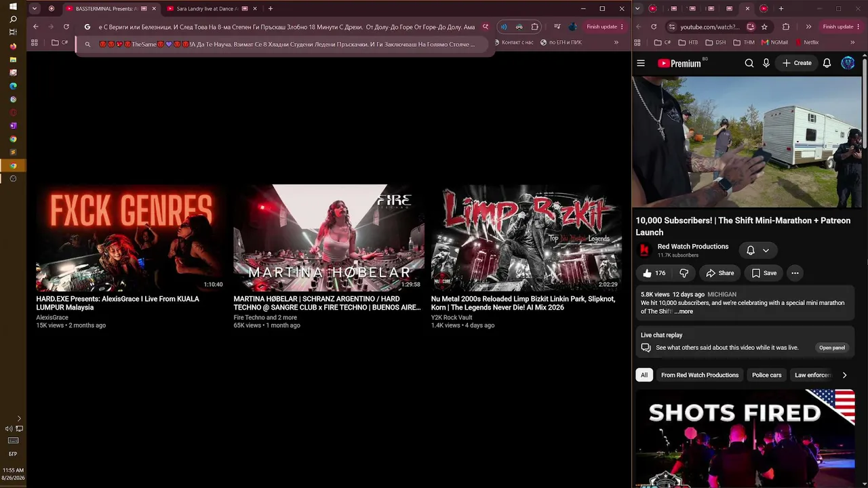Select the All filter chip
868x488 pixels.
644,375
